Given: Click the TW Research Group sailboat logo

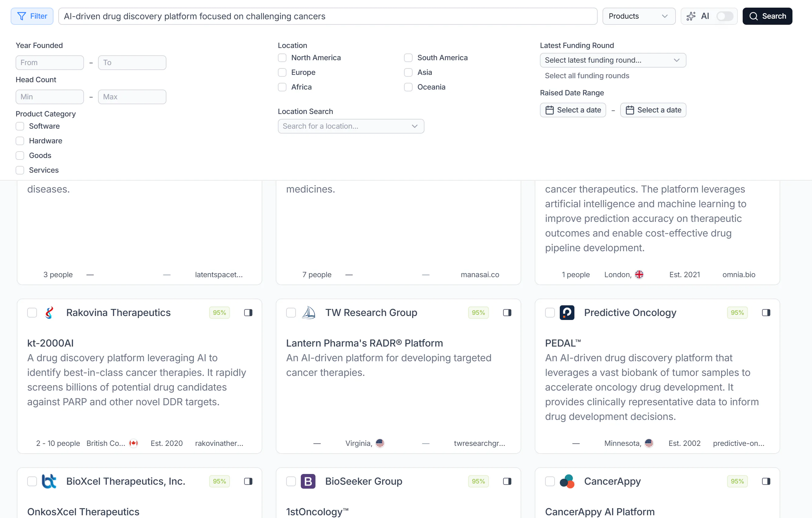Looking at the screenshot, I should [308, 313].
